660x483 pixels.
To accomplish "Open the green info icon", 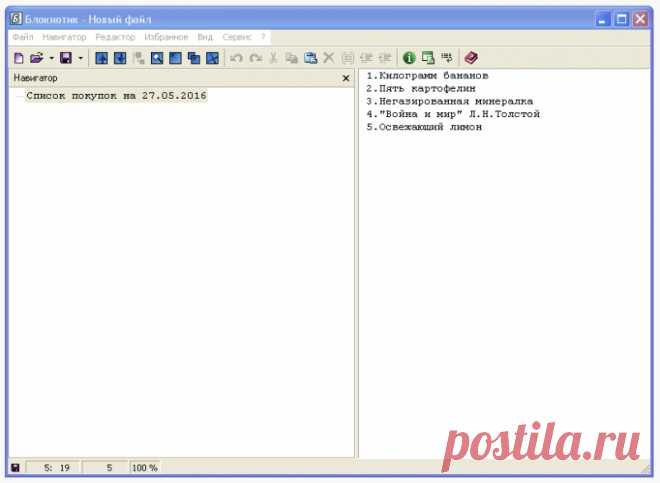I will click(x=409, y=58).
